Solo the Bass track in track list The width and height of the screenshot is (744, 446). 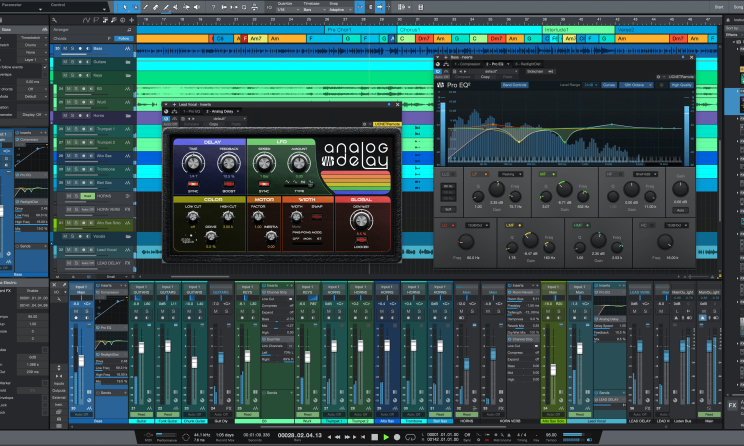[x=72, y=48]
